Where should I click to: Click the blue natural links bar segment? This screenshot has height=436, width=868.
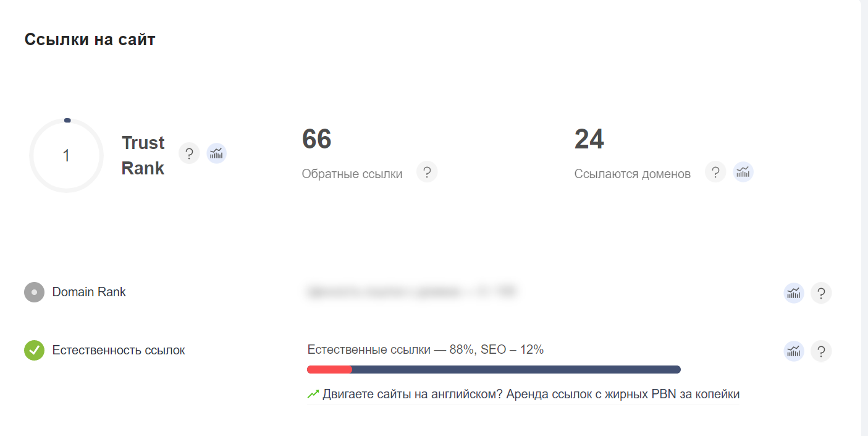(x=516, y=369)
